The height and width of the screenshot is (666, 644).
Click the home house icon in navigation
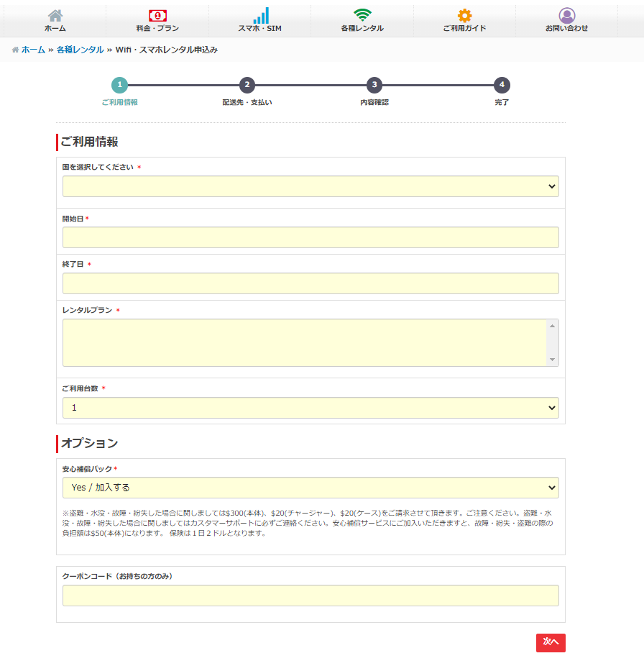(x=55, y=16)
